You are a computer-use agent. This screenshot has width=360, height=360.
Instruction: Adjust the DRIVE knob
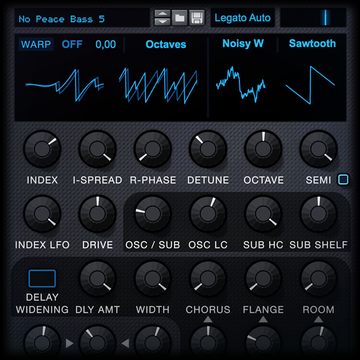click(x=97, y=214)
